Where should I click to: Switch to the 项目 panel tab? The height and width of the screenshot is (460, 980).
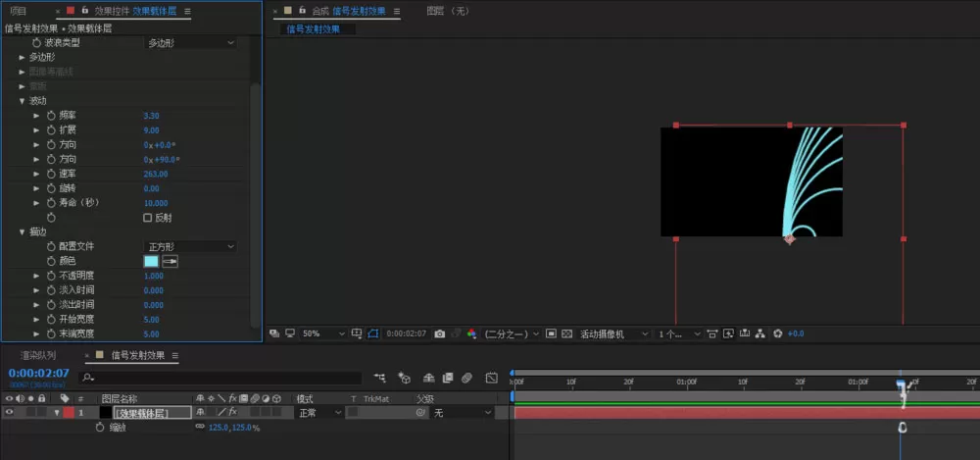coord(18,11)
